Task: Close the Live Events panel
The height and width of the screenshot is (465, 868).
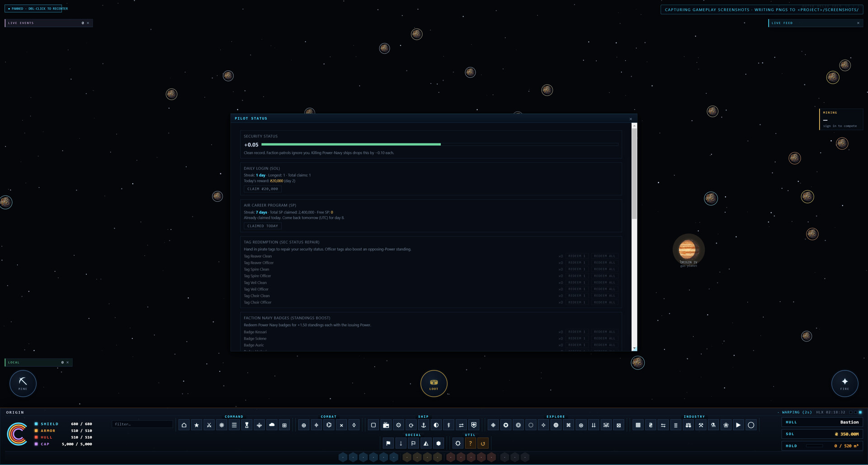Action: pyautogui.click(x=88, y=23)
